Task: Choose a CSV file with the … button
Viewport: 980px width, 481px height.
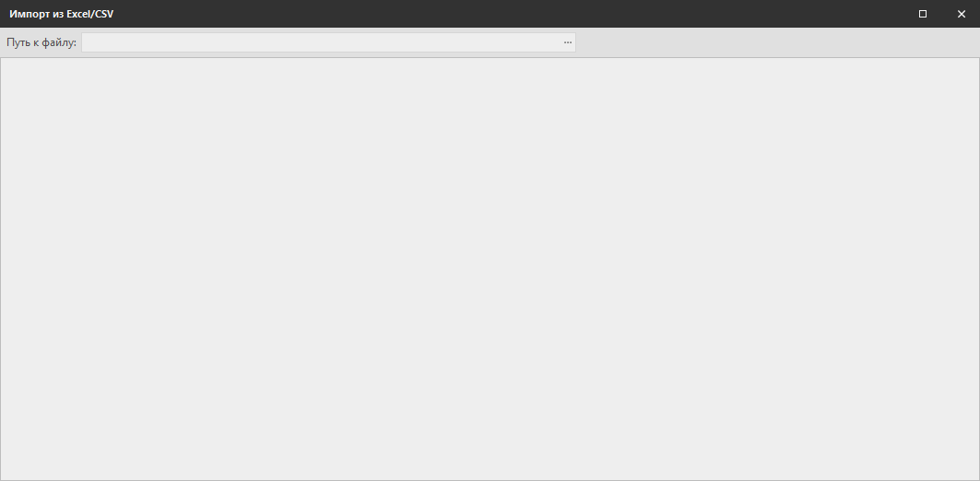Action: coord(568,42)
